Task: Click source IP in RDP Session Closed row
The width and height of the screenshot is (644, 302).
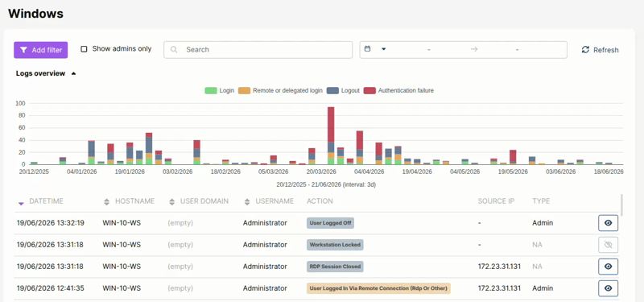Action: coord(499,267)
